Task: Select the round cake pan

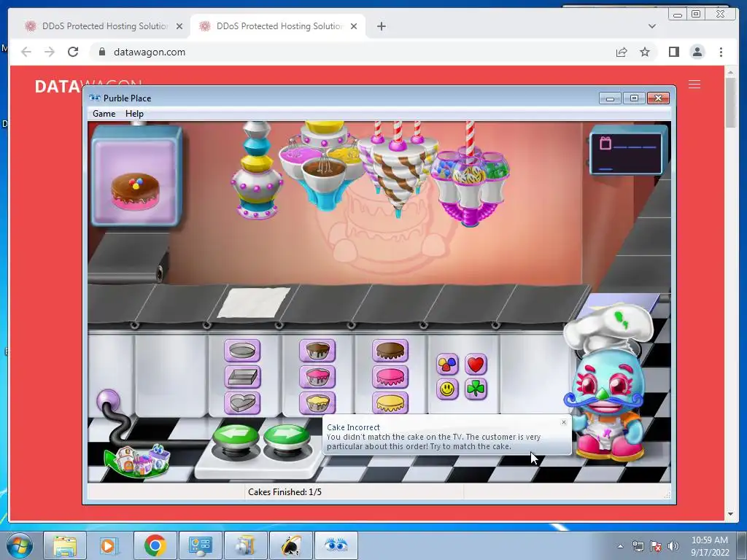Action: click(x=242, y=351)
